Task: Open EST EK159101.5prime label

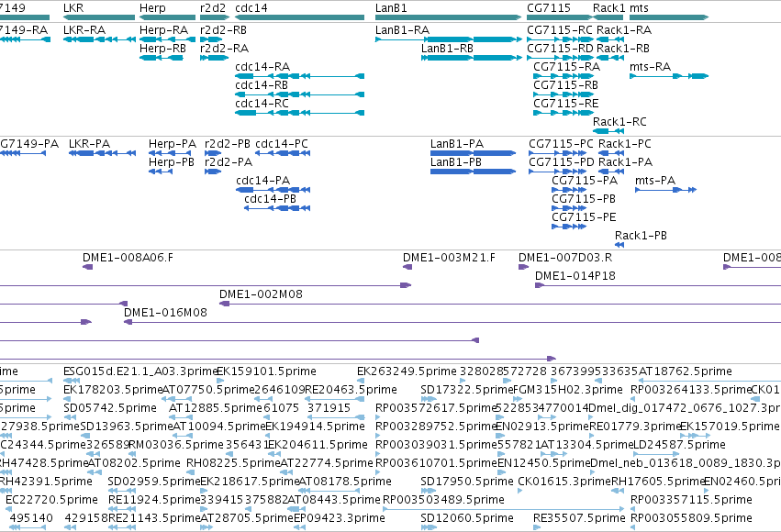Action: [x=267, y=371]
